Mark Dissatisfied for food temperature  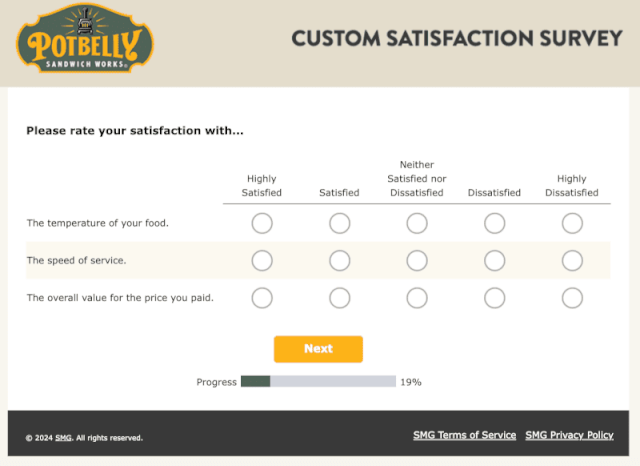494,223
